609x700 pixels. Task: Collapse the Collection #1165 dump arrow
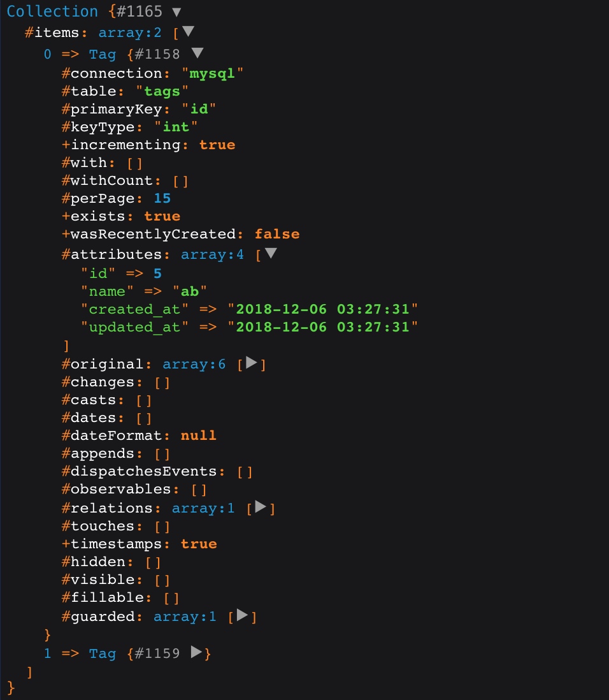176,12
